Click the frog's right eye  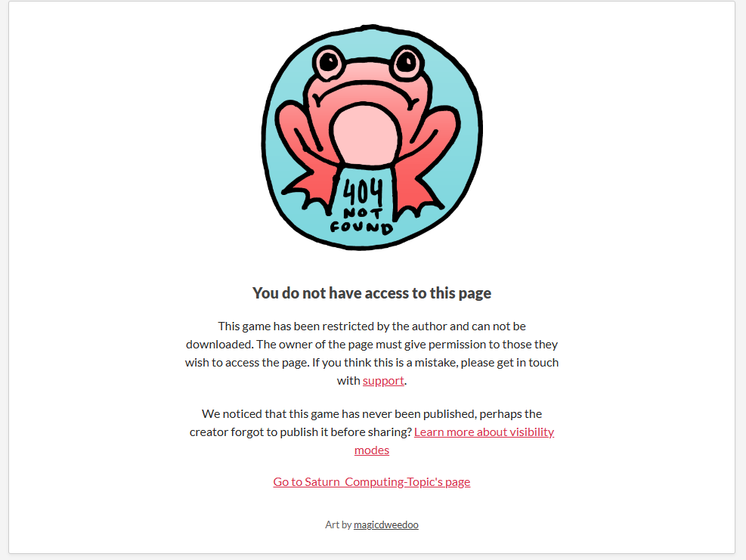(x=407, y=62)
